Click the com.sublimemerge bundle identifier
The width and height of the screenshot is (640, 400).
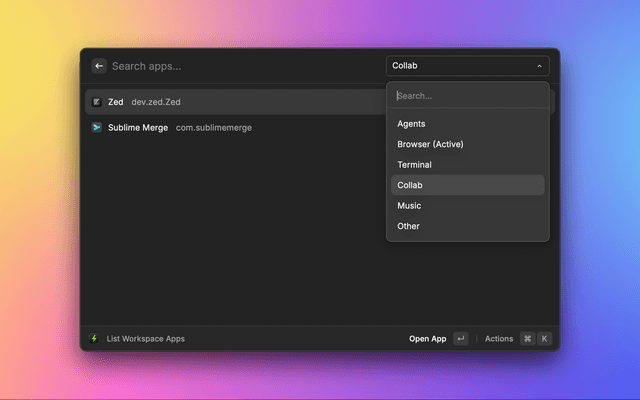coord(214,128)
